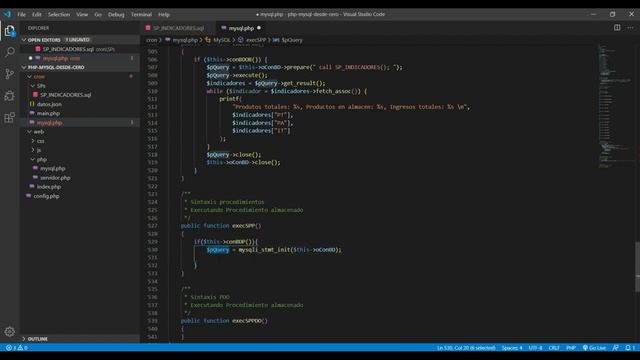
Task: Switch to the mysql.php editor tab
Action: (241, 28)
